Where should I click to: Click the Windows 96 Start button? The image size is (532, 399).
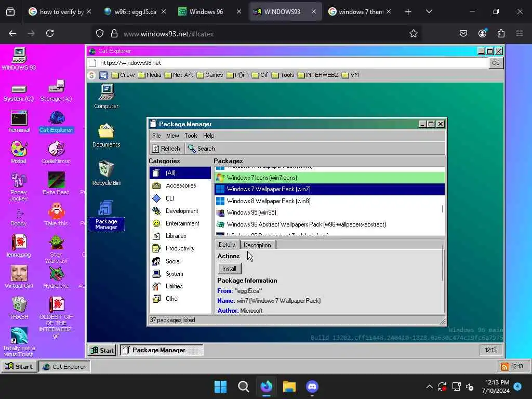click(x=102, y=350)
